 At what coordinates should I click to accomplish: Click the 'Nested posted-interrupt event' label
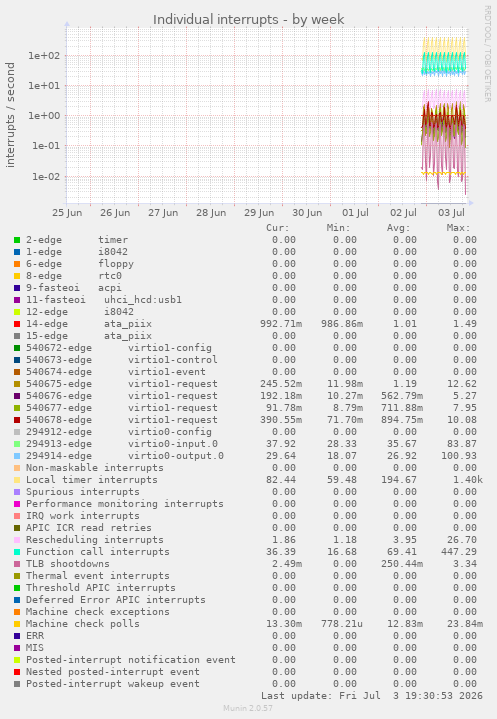113,672
